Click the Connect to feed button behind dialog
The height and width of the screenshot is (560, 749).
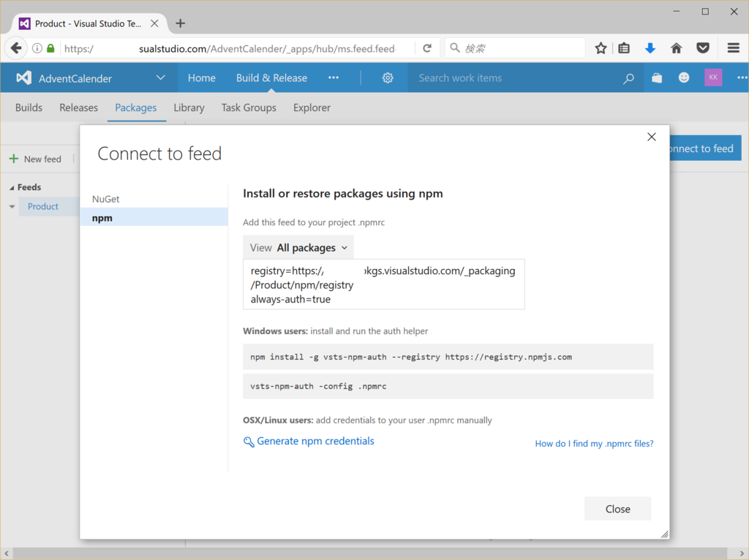(705, 148)
